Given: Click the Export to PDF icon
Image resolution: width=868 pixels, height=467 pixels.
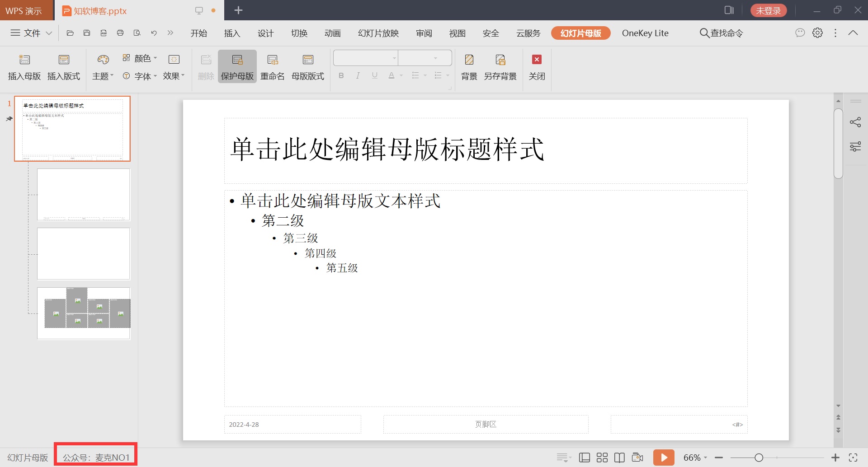Looking at the screenshot, I should pyautogui.click(x=104, y=33).
